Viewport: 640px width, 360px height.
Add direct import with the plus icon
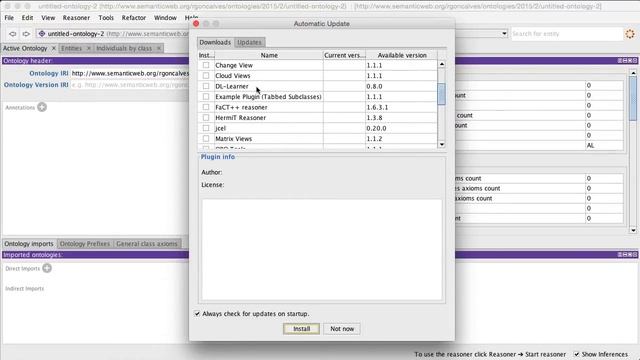coord(47,268)
